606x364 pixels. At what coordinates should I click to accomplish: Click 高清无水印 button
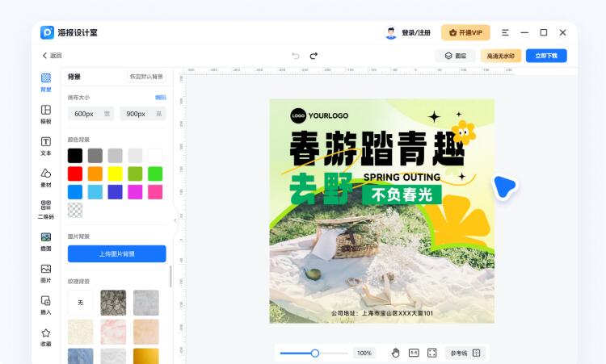click(500, 56)
